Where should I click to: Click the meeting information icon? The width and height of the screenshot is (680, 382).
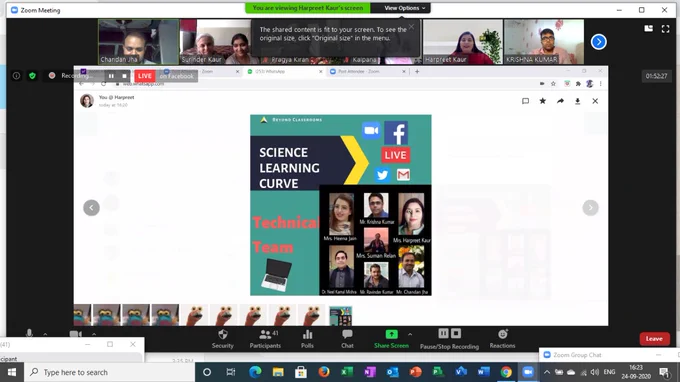click(16, 75)
